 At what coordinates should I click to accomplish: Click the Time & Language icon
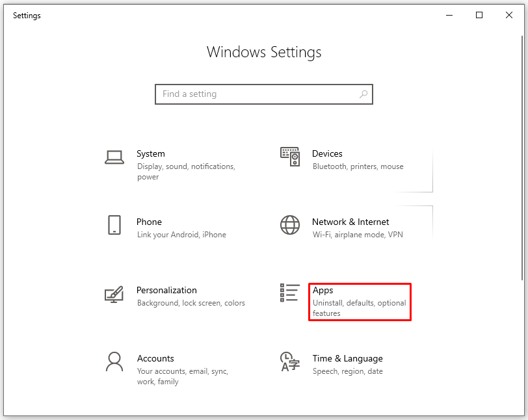(x=290, y=361)
